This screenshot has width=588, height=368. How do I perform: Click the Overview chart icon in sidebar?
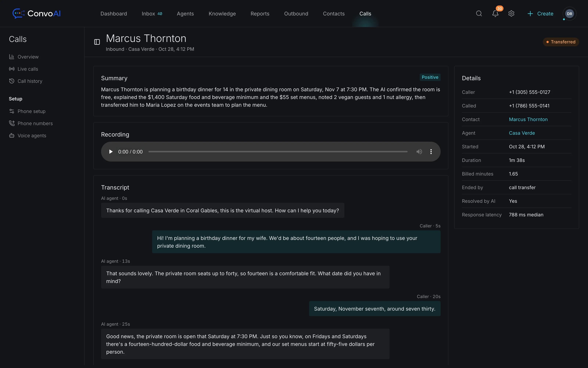[12, 57]
